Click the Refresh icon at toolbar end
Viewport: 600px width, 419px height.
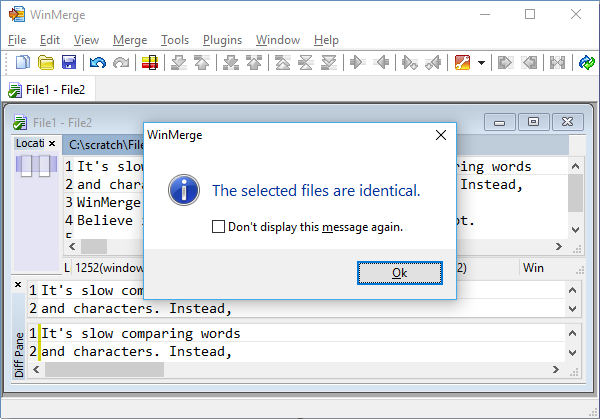click(x=586, y=63)
